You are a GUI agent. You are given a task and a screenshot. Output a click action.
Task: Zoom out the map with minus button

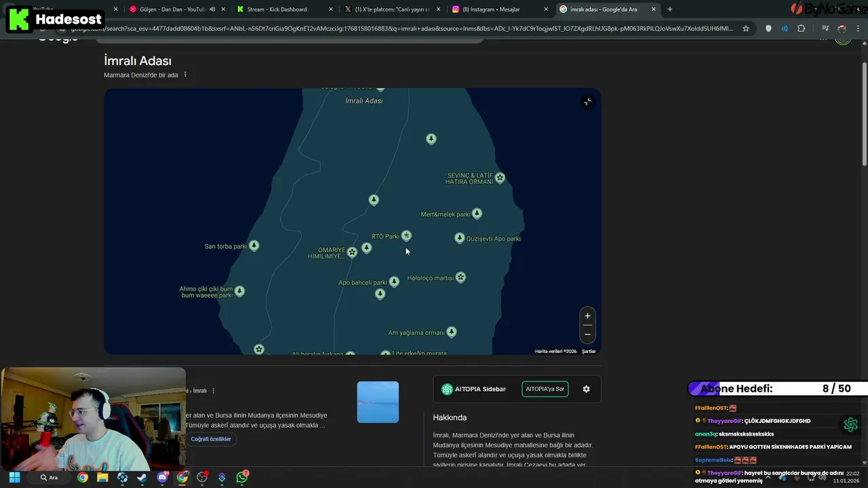(x=587, y=334)
